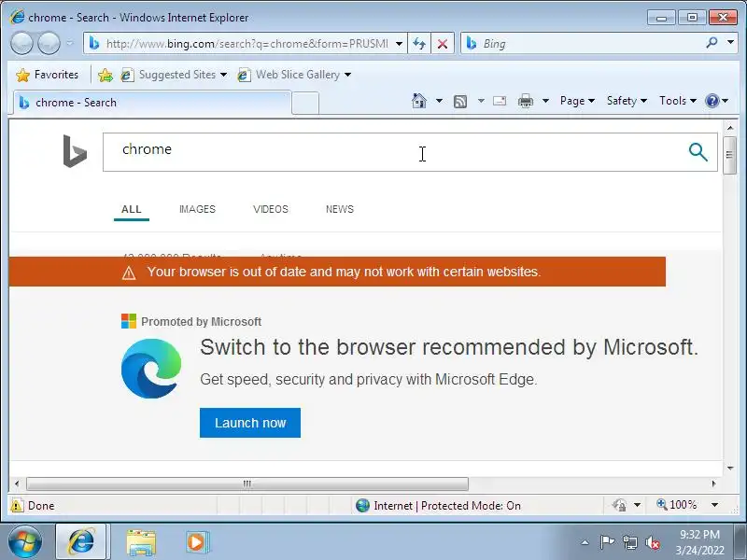Click Internet Explorer taskbar button
747x560 pixels.
tap(82, 542)
